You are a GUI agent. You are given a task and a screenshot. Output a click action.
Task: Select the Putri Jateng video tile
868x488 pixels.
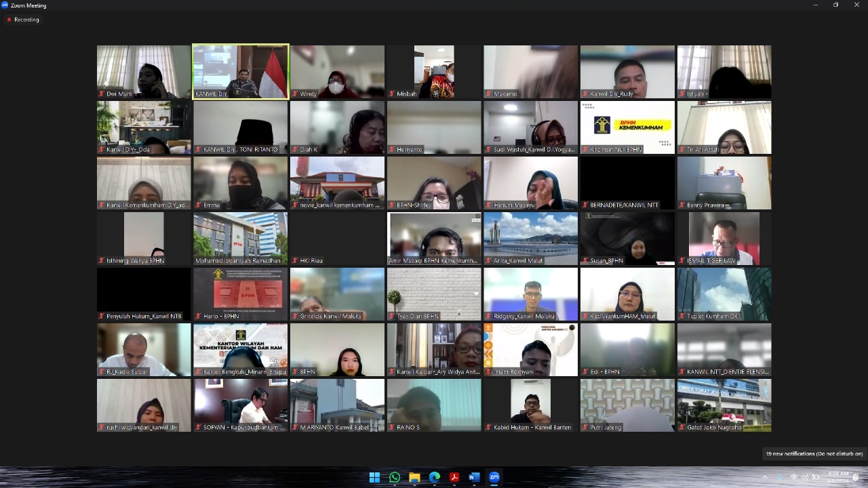coord(627,405)
